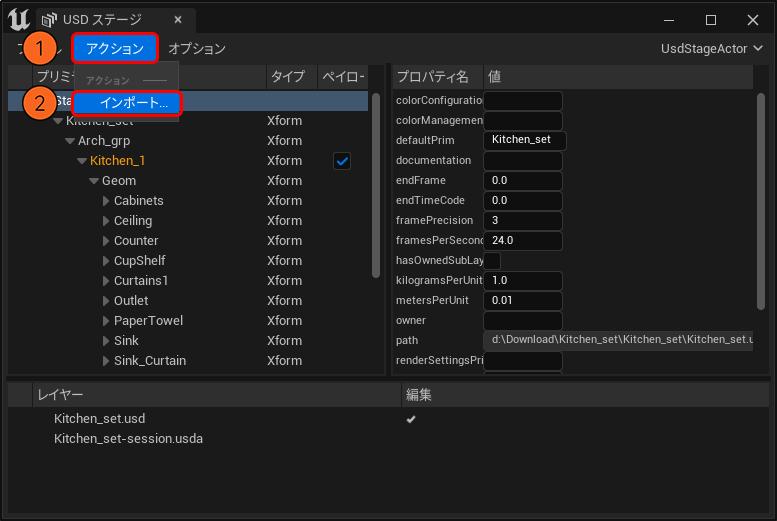Click the タイプ column header
The height and width of the screenshot is (521, 777).
click(288, 77)
